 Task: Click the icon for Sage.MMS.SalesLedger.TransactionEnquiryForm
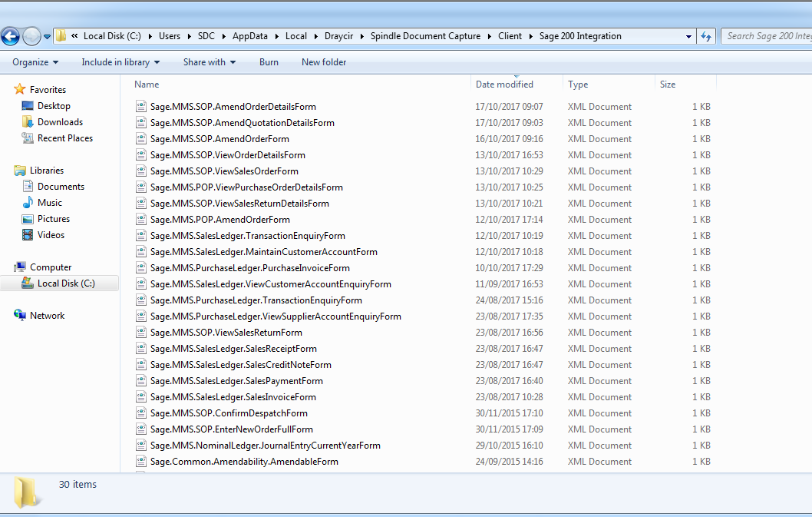click(x=141, y=235)
